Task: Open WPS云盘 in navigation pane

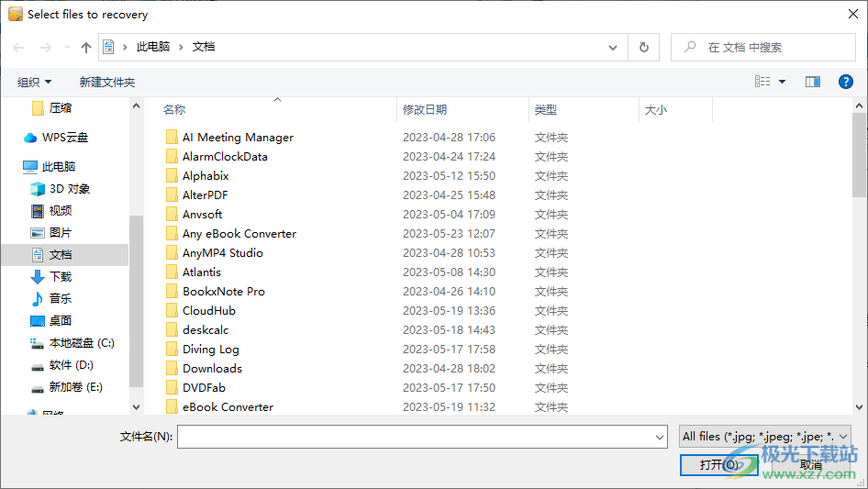Action: coord(55,138)
